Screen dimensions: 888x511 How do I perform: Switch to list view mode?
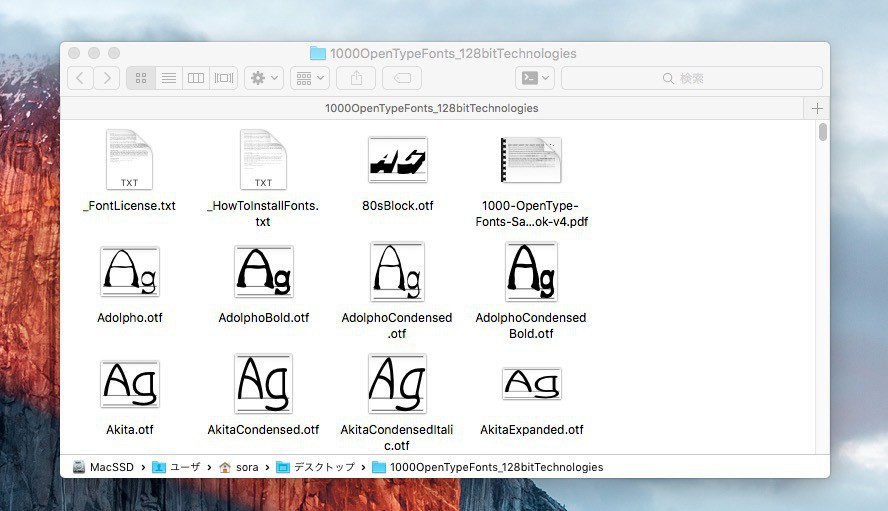click(169, 78)
